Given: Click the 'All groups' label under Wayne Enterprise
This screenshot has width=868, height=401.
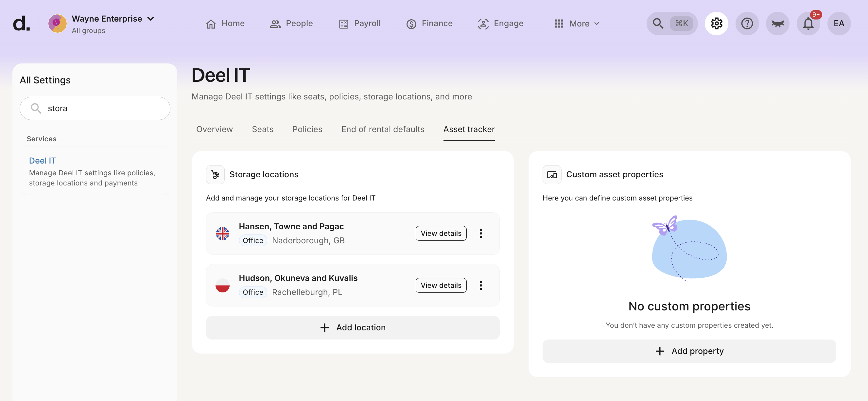Looking at the screenshot, I should (89, 31).
